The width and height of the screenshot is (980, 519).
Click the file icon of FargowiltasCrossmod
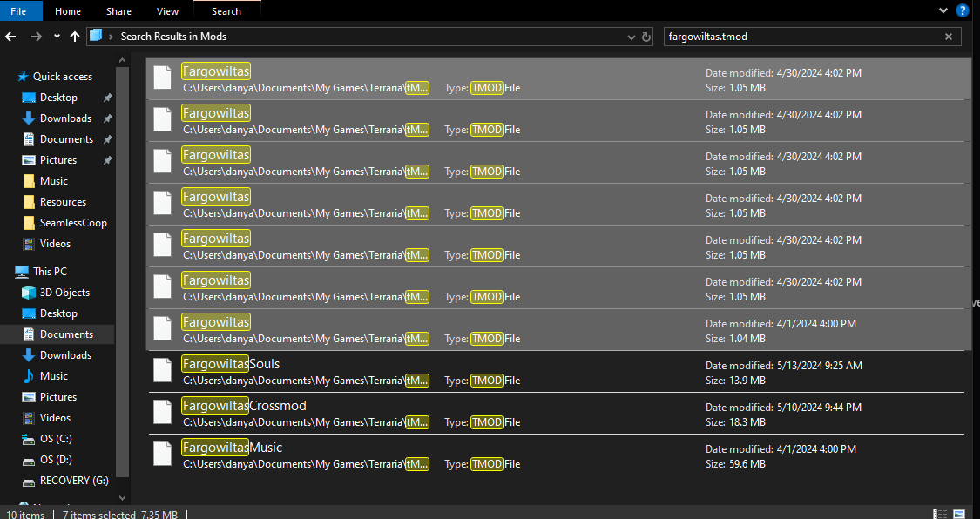pyautogui.click(x=163, y=412)
